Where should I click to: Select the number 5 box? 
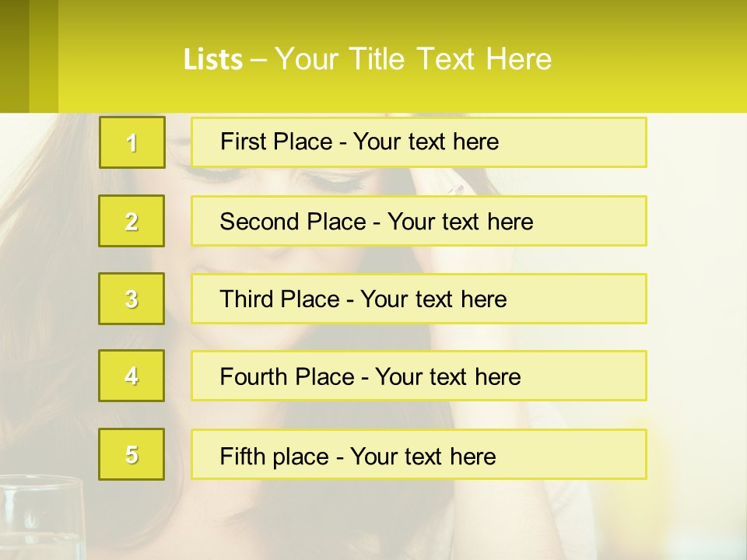point(132,454)
